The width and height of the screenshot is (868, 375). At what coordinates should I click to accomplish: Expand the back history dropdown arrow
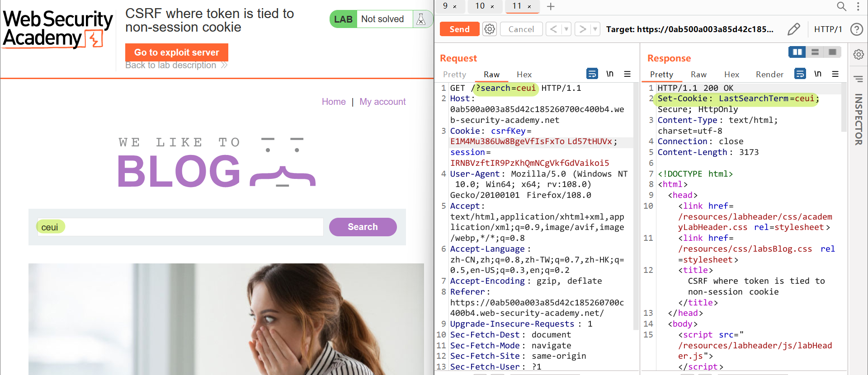click(x=566, y=29)
